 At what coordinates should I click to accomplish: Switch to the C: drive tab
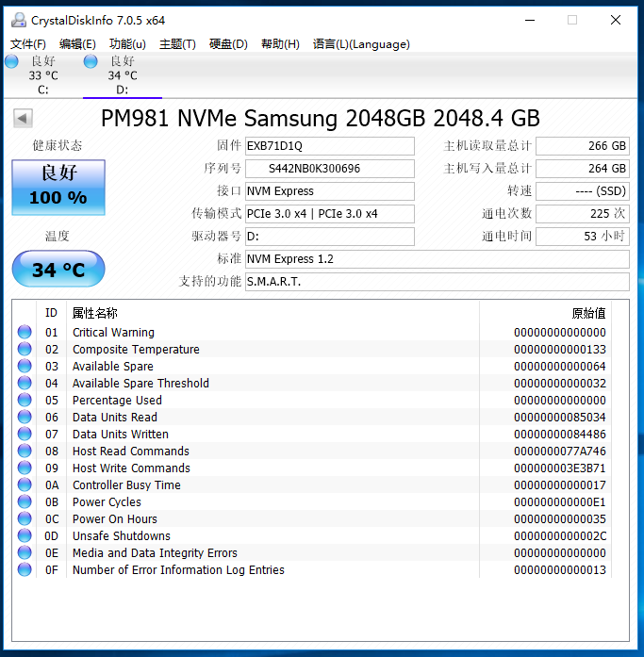click(43, 75)
